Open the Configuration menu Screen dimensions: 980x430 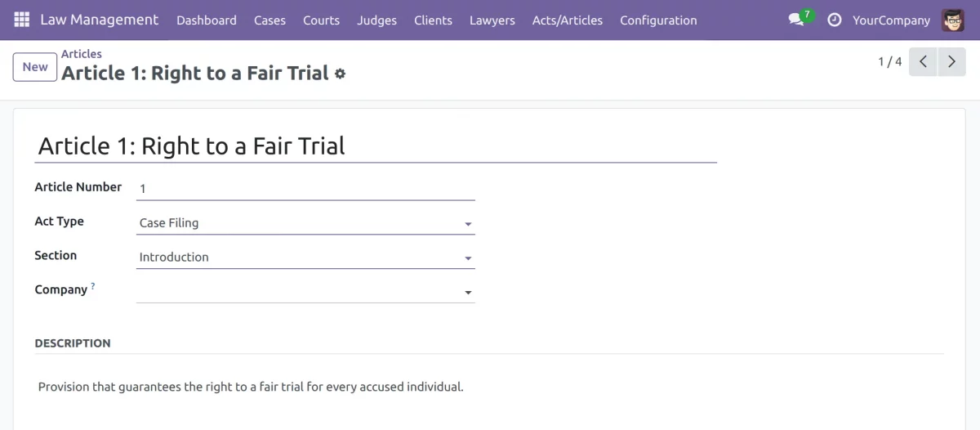pyautogui.click(x=658, y=20)
